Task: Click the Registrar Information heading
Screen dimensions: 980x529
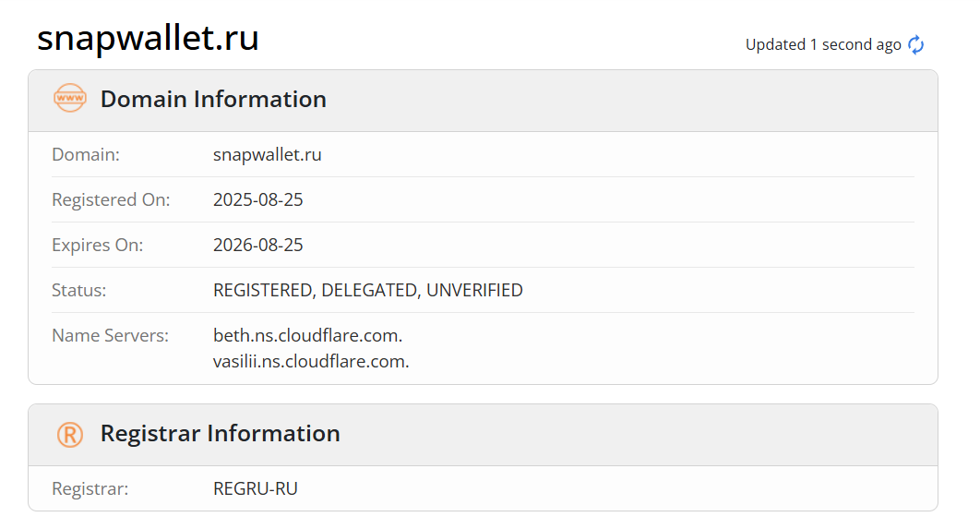Action: click(220, 433)
